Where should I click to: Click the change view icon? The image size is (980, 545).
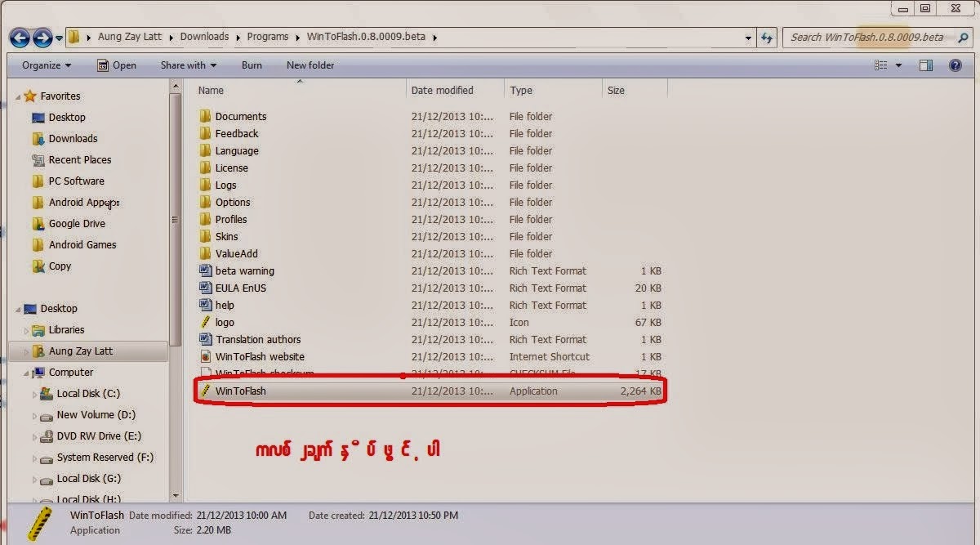[x=880, y=65]
